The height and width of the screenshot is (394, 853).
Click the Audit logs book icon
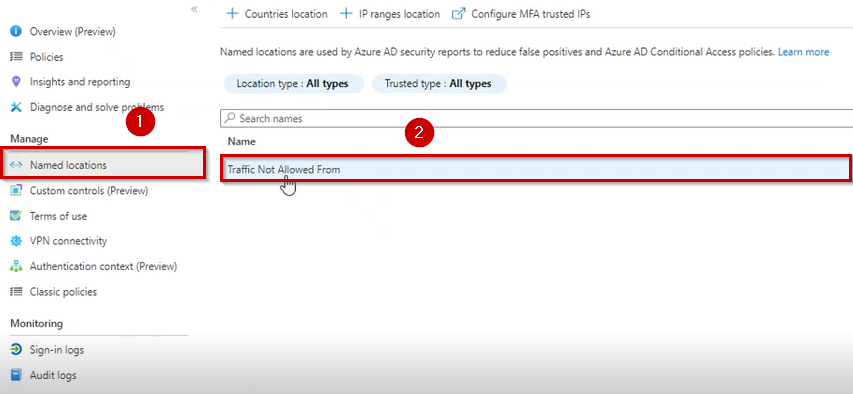tap(16, 375)
